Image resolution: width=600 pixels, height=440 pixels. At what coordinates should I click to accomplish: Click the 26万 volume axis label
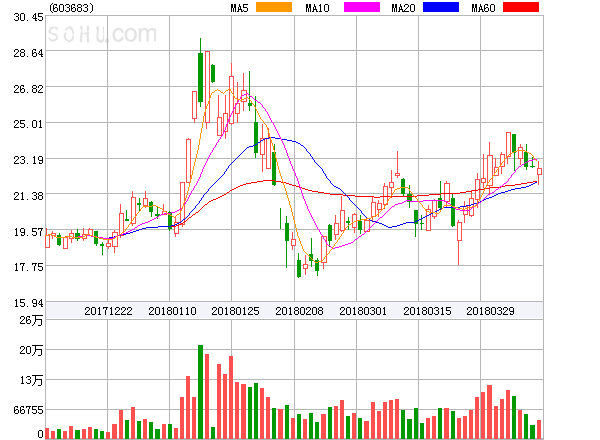(31, 320)
